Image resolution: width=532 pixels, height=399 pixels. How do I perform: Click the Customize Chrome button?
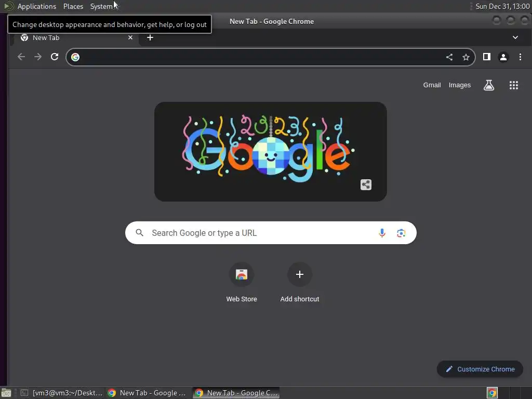point(480,369)
